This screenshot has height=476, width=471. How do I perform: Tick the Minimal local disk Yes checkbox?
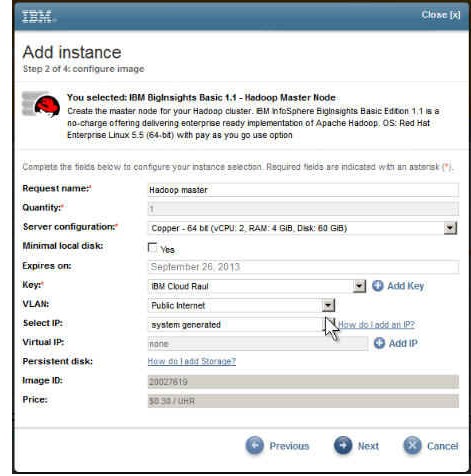click(152, 247)
